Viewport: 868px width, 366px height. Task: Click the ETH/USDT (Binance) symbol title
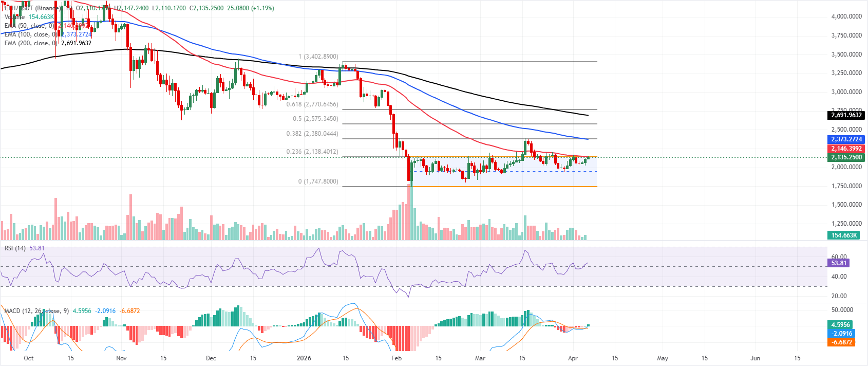tap(31, 8)
